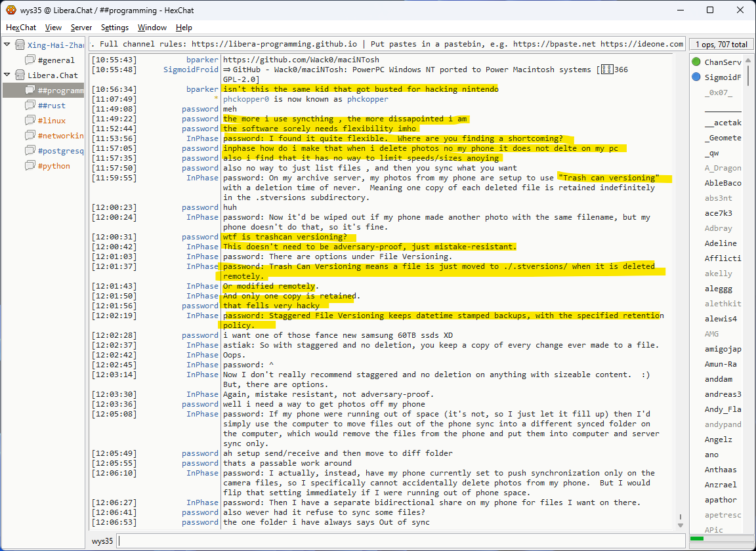This screenshot has height=551, width=756.
Task: Open the macNTosh GitHub link
Action: click(x=301, y=60)
